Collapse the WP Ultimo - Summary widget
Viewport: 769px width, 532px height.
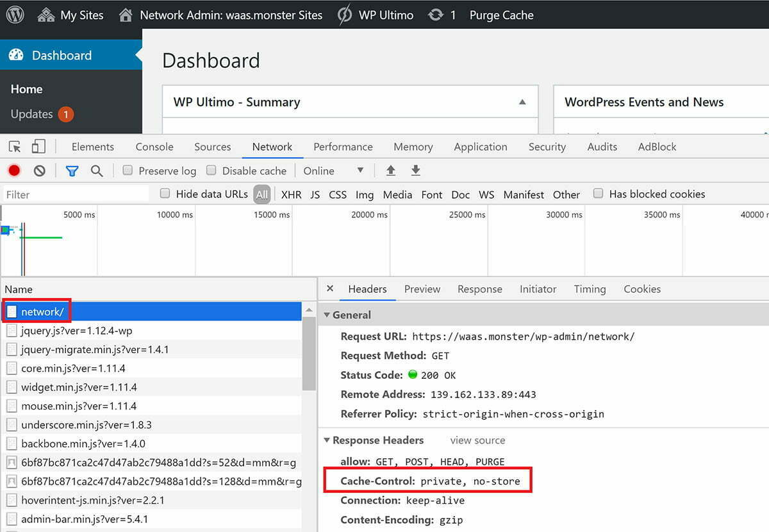[x=522, y=102]
